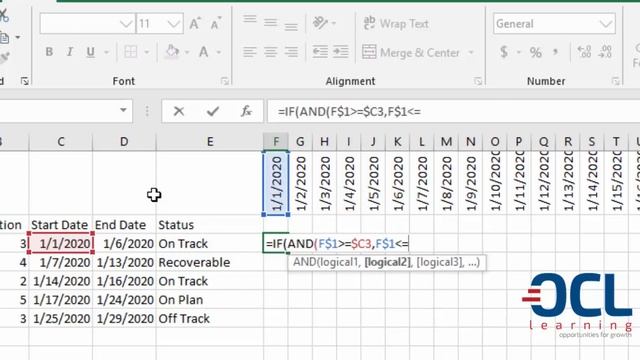Click Recoverable status cell

tap(210, 262)
